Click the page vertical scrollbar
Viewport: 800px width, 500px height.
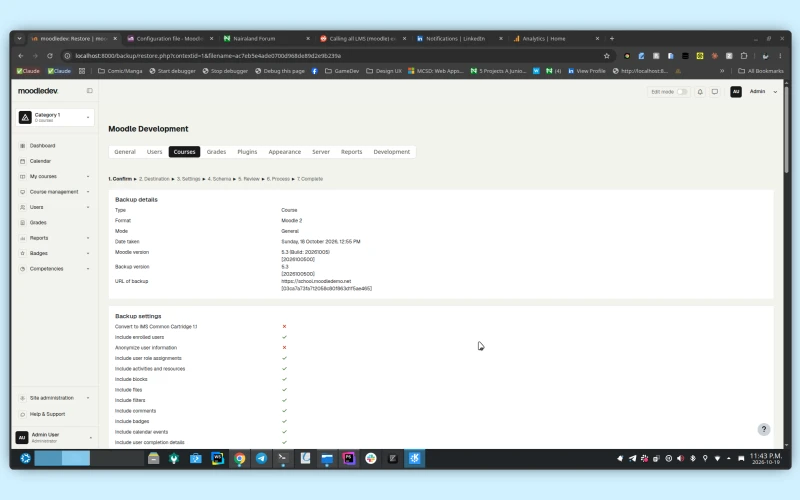(787, 130)
